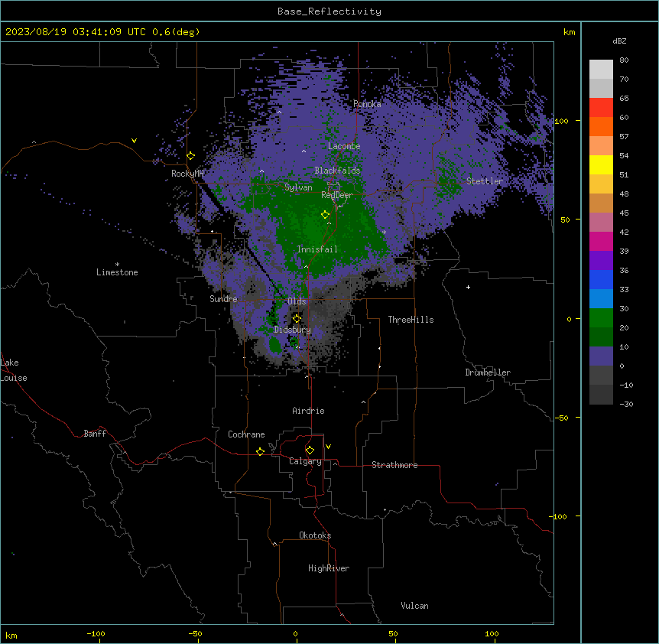Click the white plus marker north of Drumheller
This screenshot has height=644, width=659.
[468, 287]
